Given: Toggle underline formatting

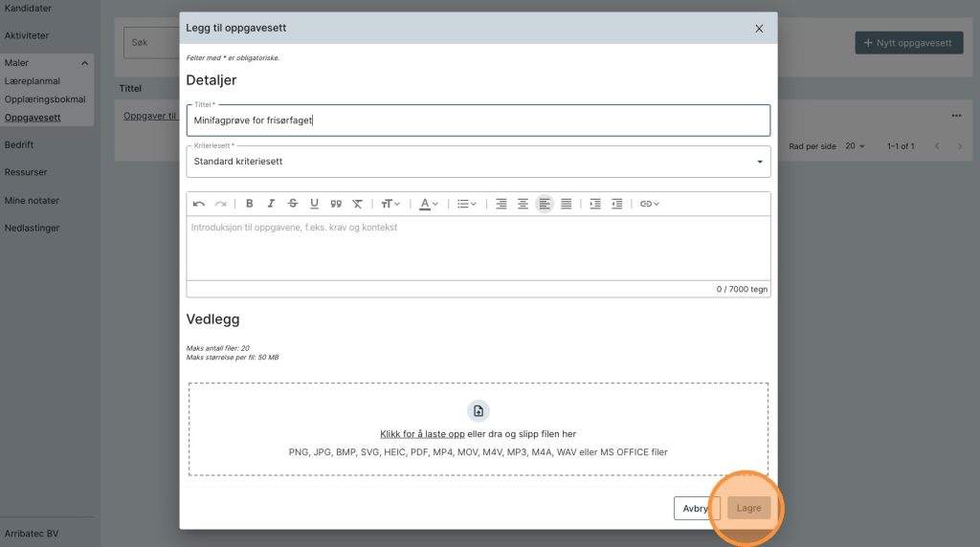Looking at the screenshot, I should point(314,204).
